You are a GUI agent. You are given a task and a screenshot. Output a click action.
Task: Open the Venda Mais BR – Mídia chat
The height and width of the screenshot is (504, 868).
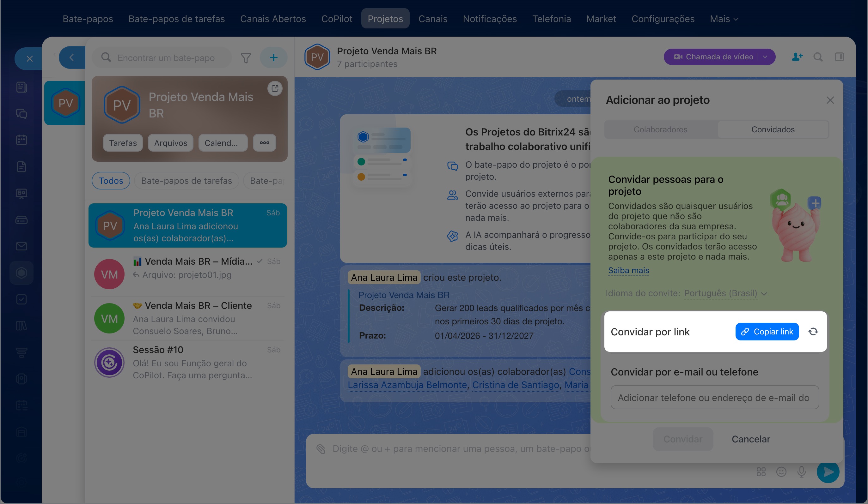[188, 274]
